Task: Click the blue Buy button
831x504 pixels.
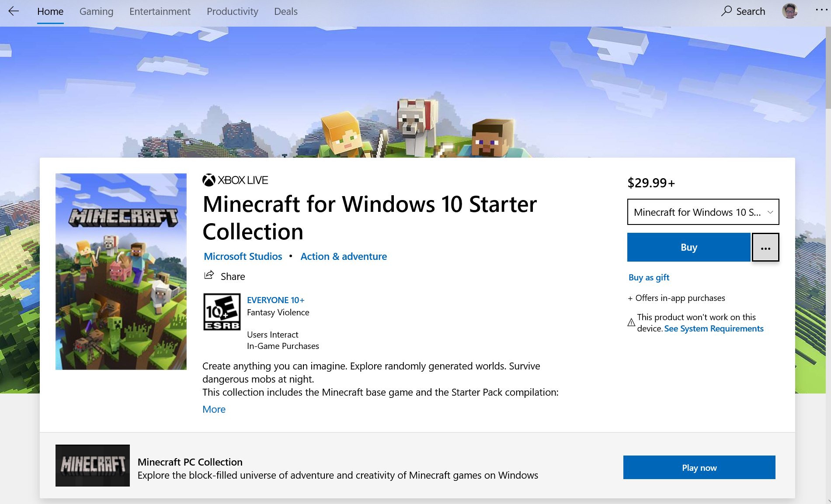Action: [x=689, y=247]
